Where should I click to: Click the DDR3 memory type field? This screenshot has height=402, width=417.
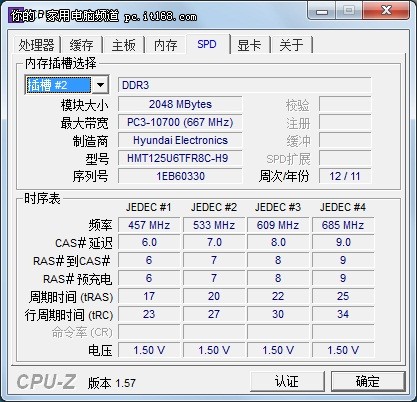click(x=244, y=85)
